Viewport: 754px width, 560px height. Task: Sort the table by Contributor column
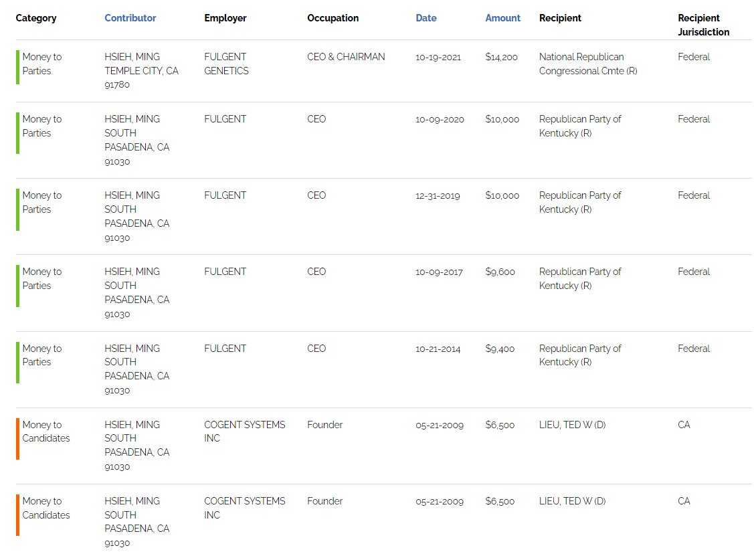tap(130, 18)
